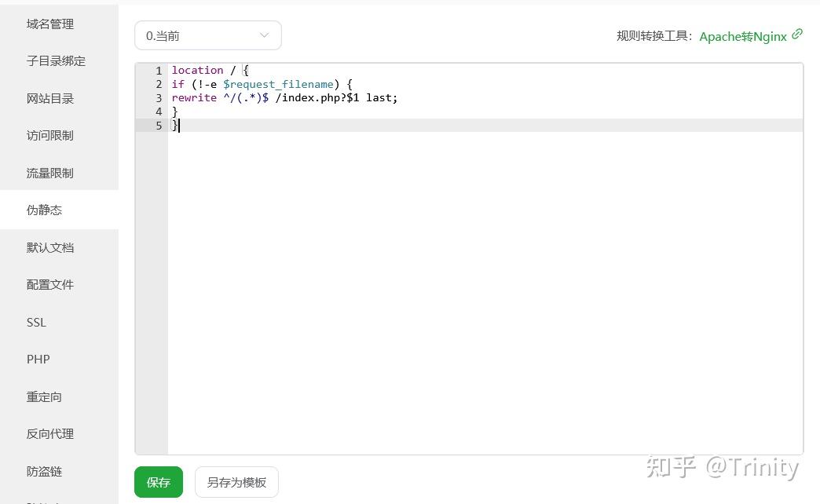Open the 网站目录 settings
The image size is (820, 504).
tap(49, 97)
